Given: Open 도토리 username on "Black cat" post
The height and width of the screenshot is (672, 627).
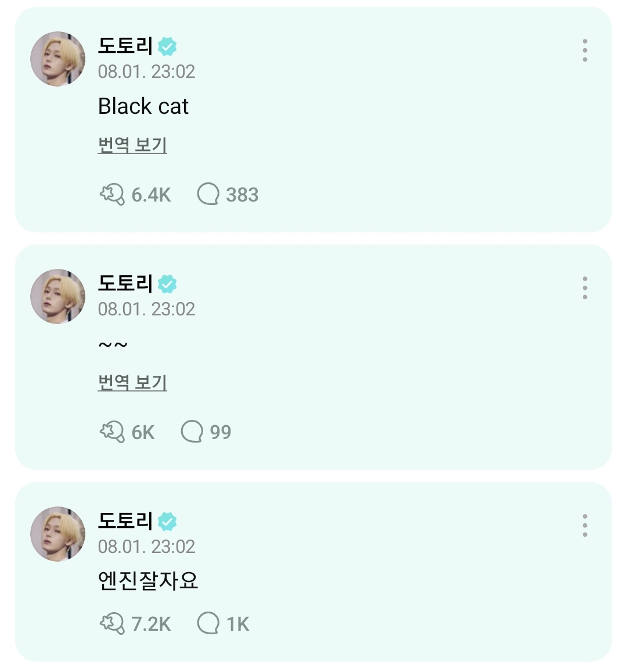Looking at the screenshot, I should (125, 45).
